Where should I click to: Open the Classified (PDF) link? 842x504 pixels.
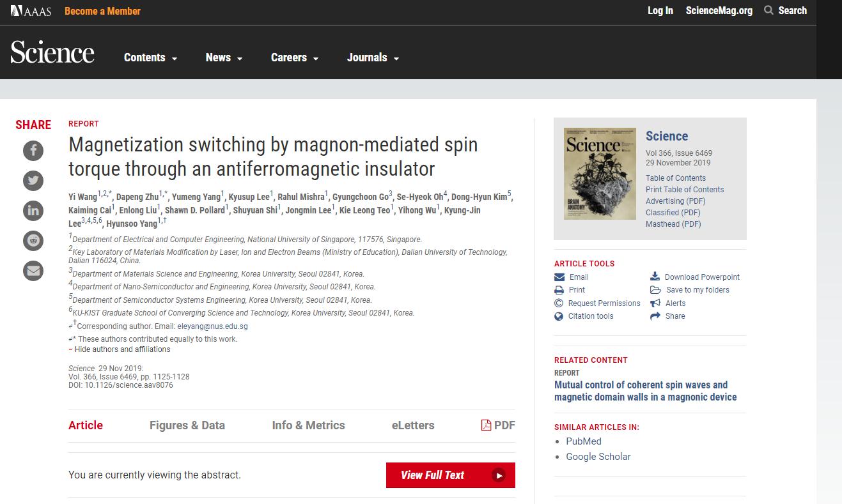[673, 213]
